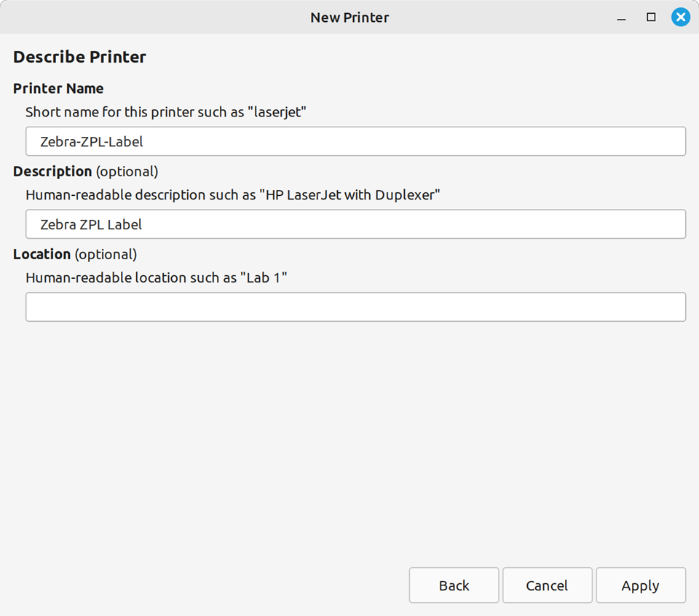The height and width of the screenshot is (616, 699).
Task: Click the blank area below the Location field
Action: pyautogui.click(x=349, y=437)
